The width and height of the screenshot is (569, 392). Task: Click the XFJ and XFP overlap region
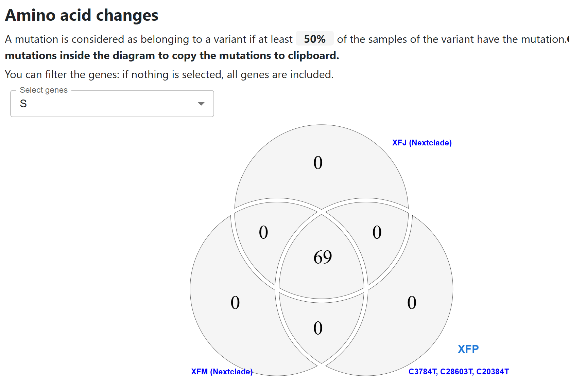[x=377, y=232]
